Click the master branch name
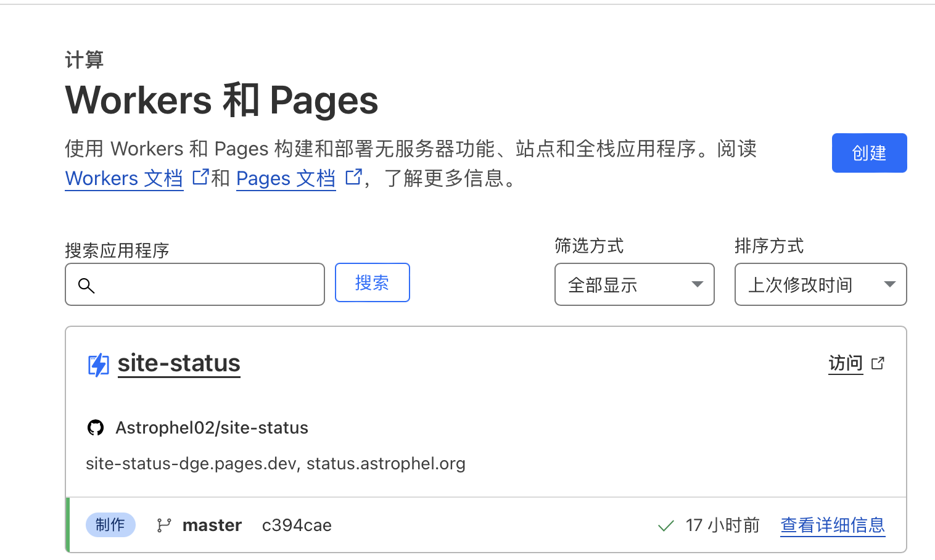 (212, 525)
